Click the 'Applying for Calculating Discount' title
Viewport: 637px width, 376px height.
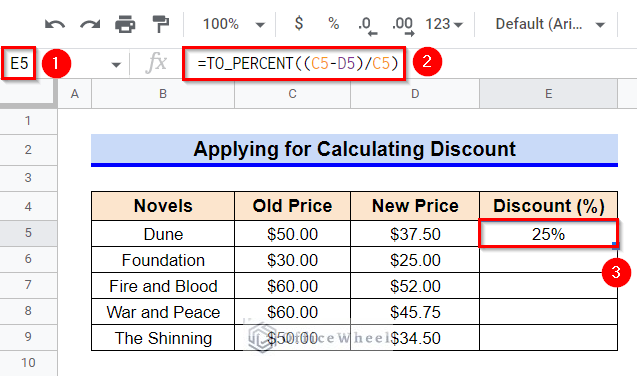tap(354, 149)
